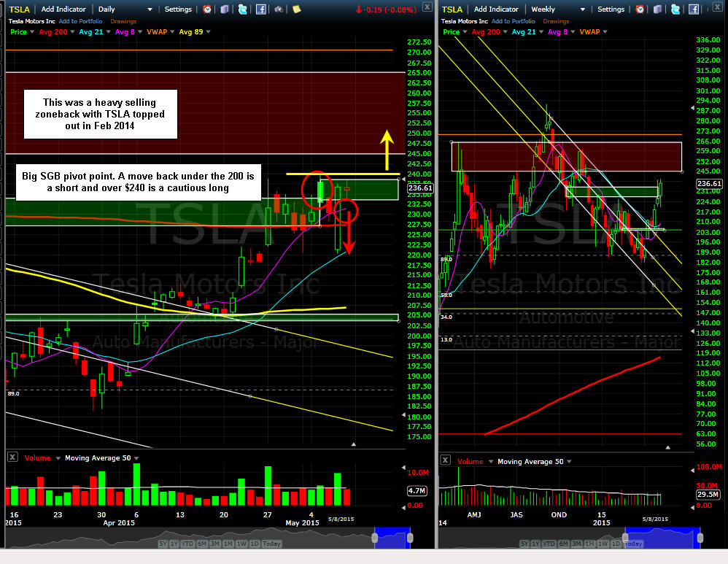Open Drawings in the Weekly chart
Screen dimensions: 728x564
point(556,21)
